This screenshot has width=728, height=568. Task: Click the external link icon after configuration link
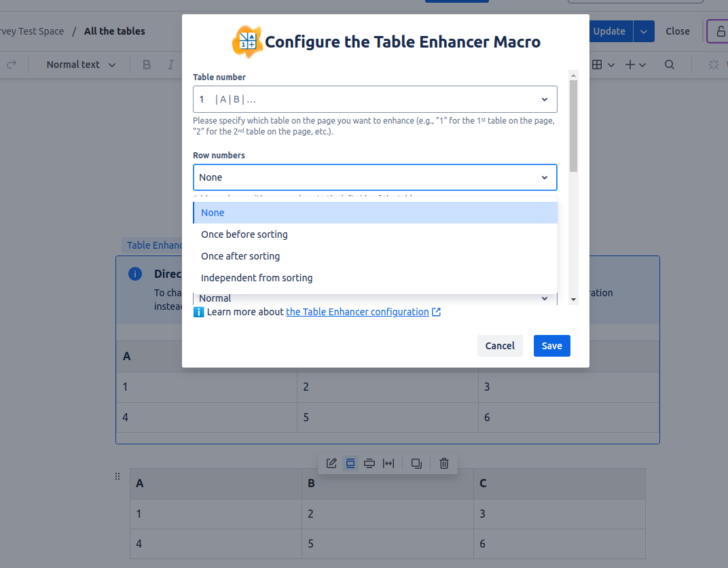(x=437, y=312)
